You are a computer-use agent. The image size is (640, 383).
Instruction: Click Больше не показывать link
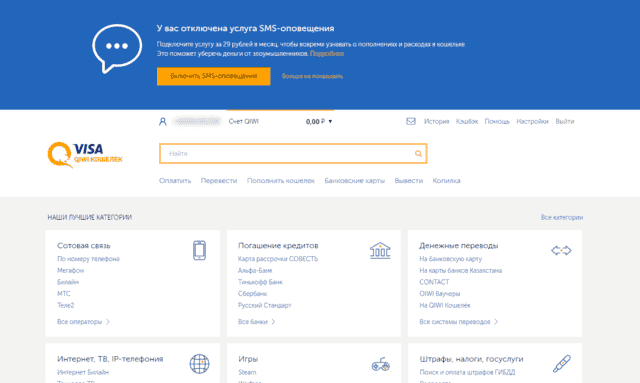point(312,76)
